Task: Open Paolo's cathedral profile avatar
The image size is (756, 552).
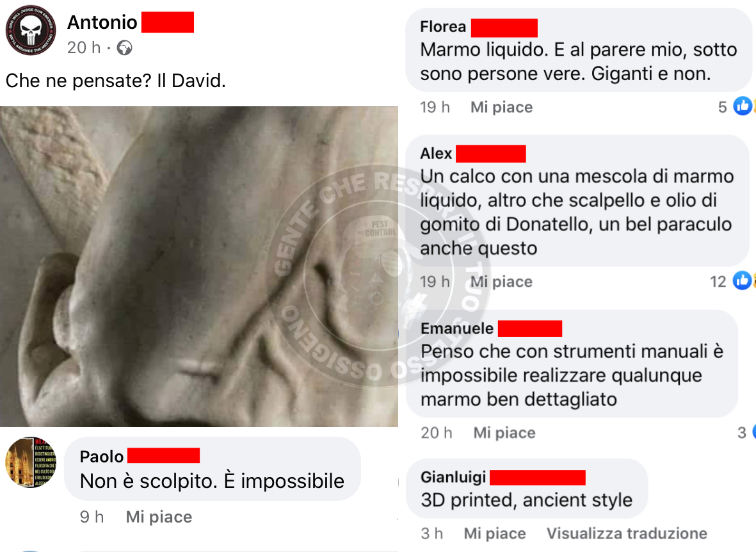Action: pyautogui.click(x=30, y=462)
